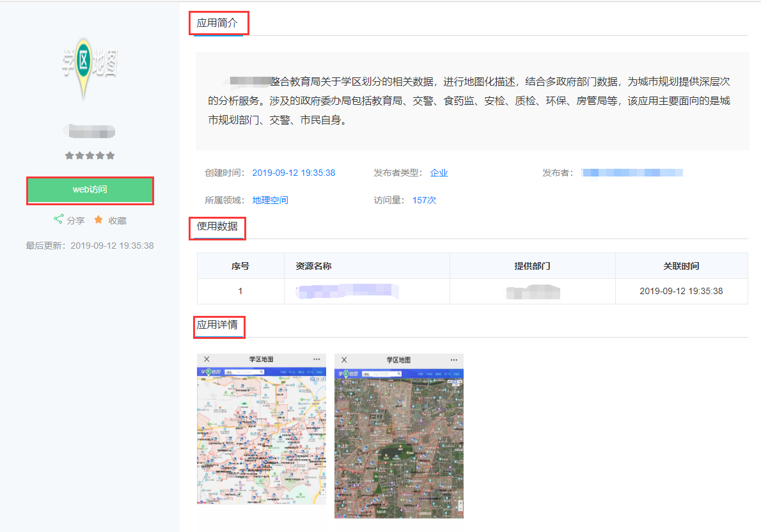
Task: Click the green share icon
Action: coord(58,219)
